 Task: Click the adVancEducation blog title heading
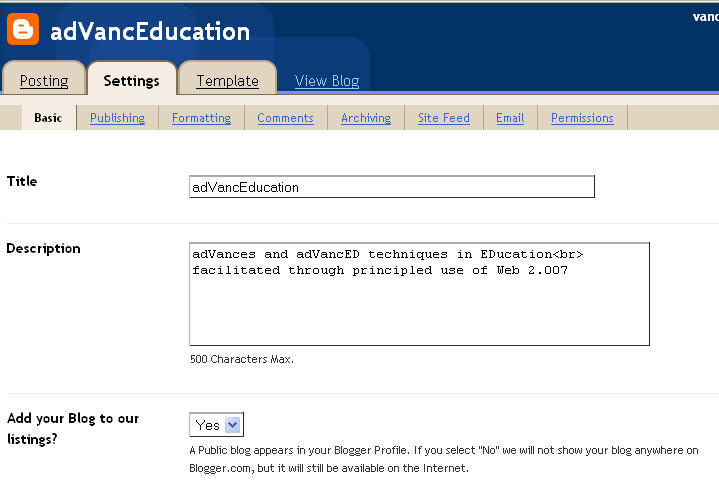(150, 31)
